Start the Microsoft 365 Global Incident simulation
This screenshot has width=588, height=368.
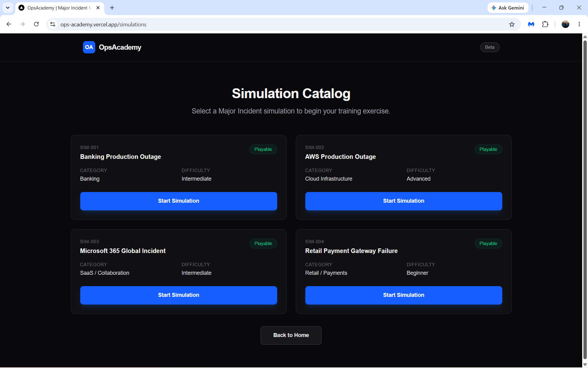(x=179, y=295)
